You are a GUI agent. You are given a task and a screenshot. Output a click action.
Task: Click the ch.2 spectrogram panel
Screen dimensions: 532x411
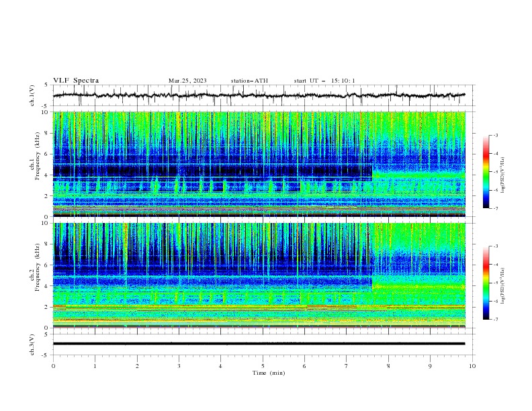(259, 275)
